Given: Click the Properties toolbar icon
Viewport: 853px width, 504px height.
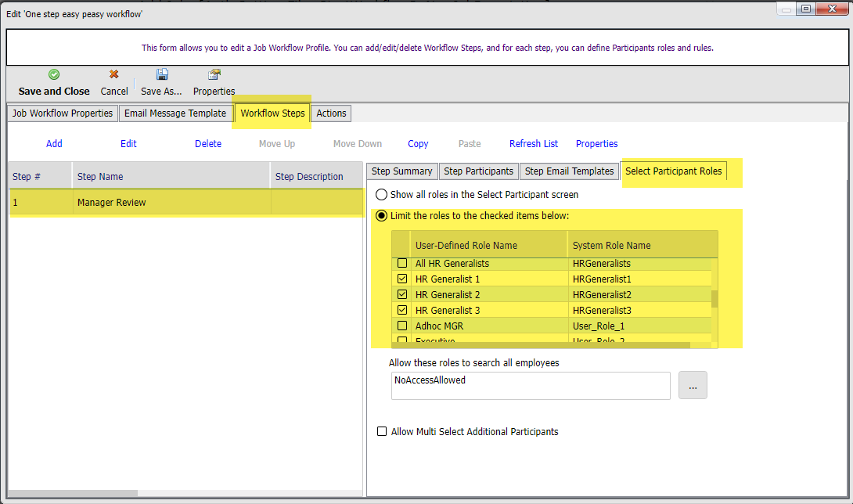Looking at the screenshot, I should coord(214,75).
